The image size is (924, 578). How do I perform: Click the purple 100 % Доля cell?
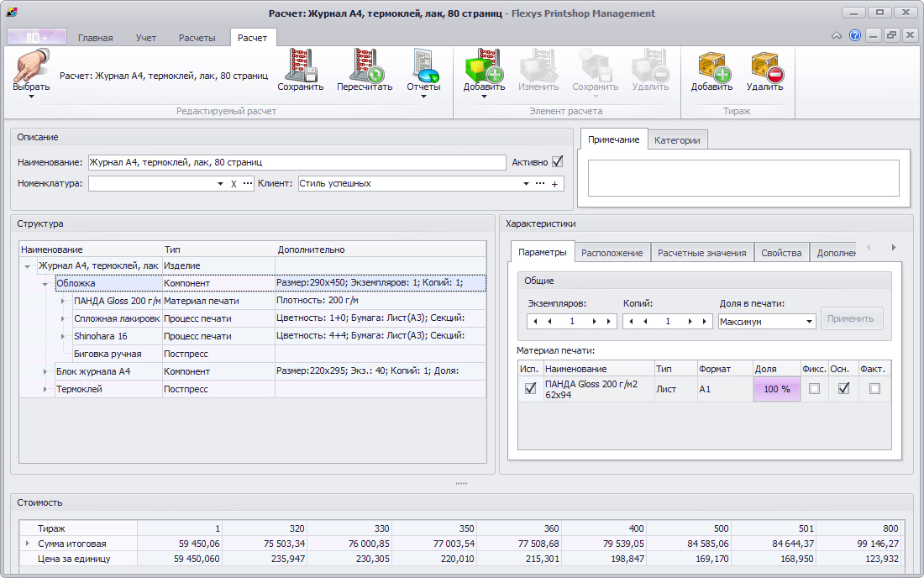[x=776, y=389]
